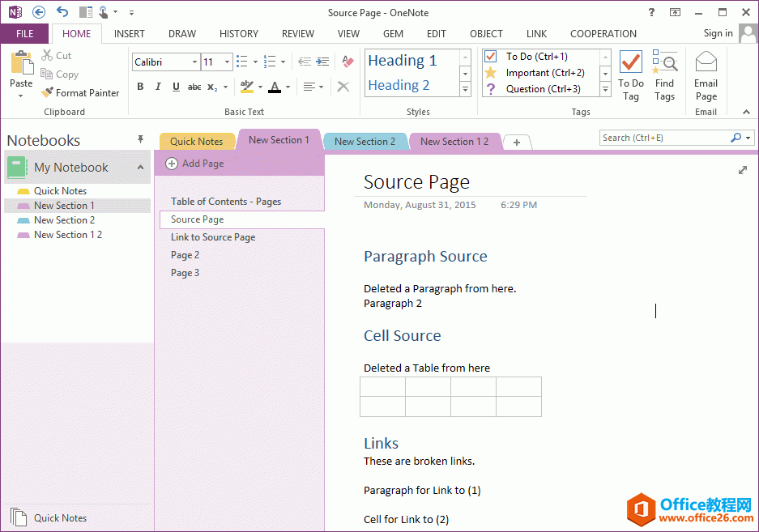Apply the yellow text highlight color
This screenshot has height=532, width=759.
coord(247,87)
